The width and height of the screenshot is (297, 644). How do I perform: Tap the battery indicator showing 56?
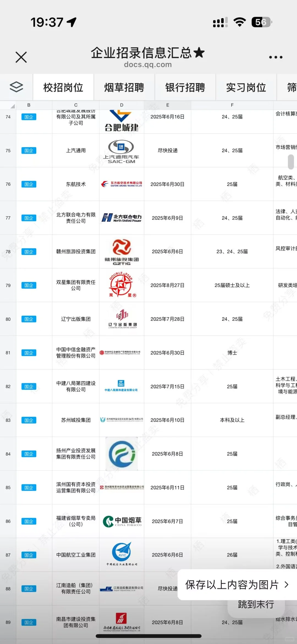pos(262,22)
